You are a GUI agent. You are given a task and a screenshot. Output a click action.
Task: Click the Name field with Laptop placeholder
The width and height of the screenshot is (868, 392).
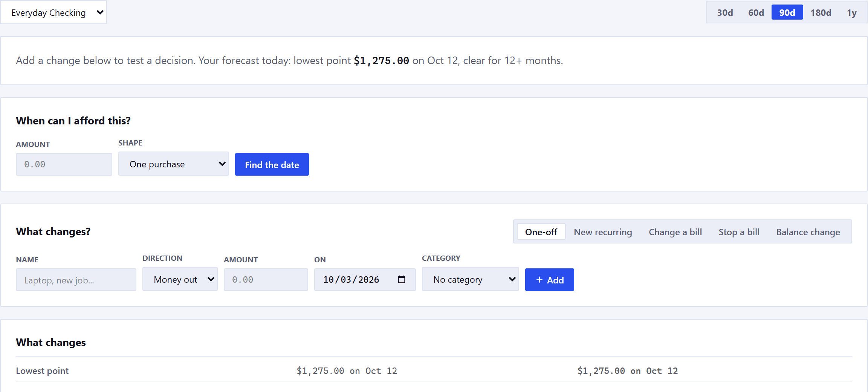(x=76, y=280)
